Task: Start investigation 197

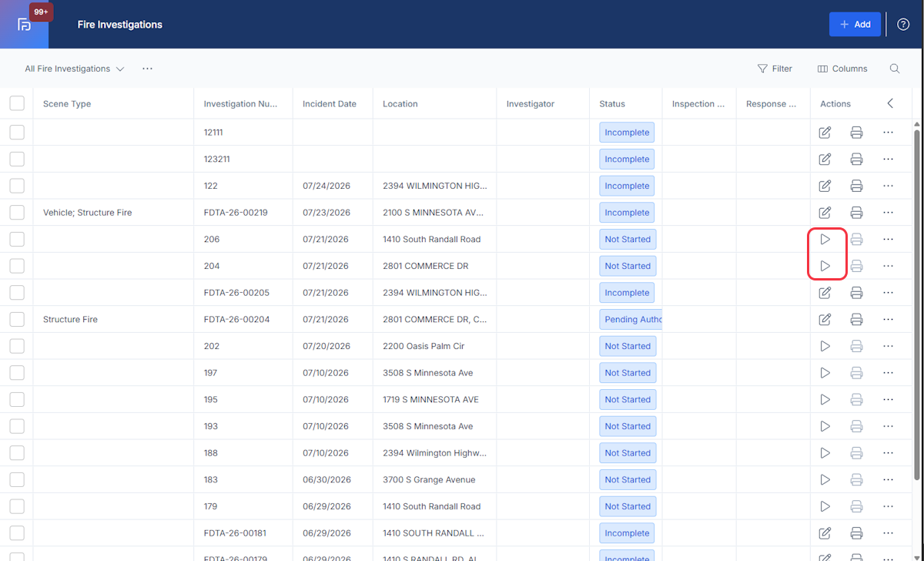Action: click(825, 373)
